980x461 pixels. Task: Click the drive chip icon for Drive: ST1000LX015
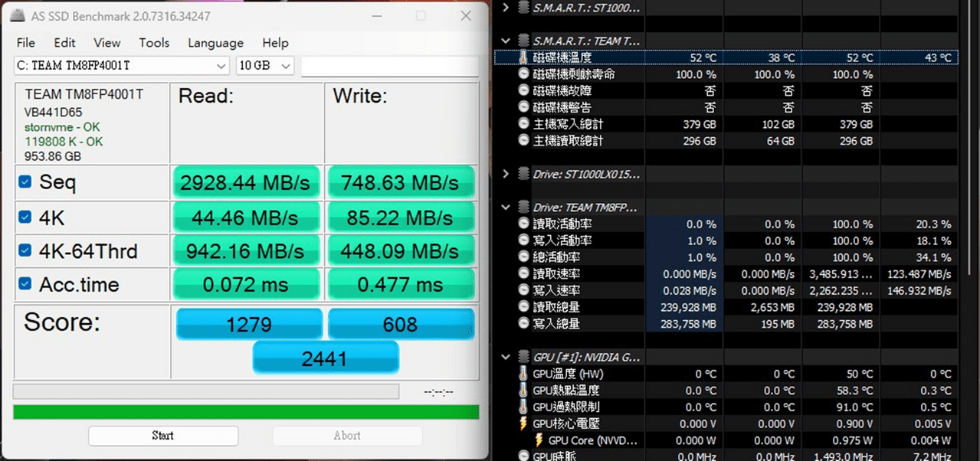coord(523,174)
